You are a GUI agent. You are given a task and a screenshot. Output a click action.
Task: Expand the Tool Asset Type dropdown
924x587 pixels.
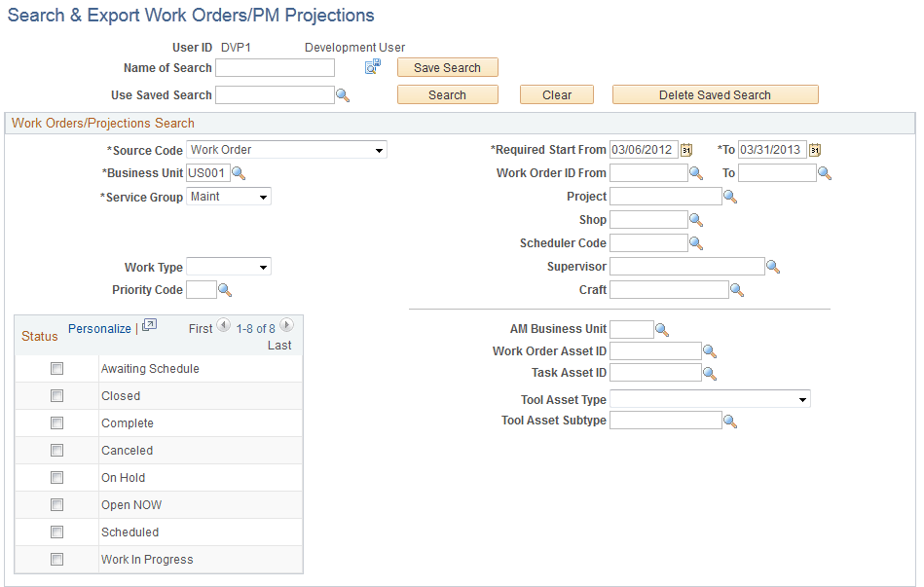pyautogui.click(x=804, y=398)
